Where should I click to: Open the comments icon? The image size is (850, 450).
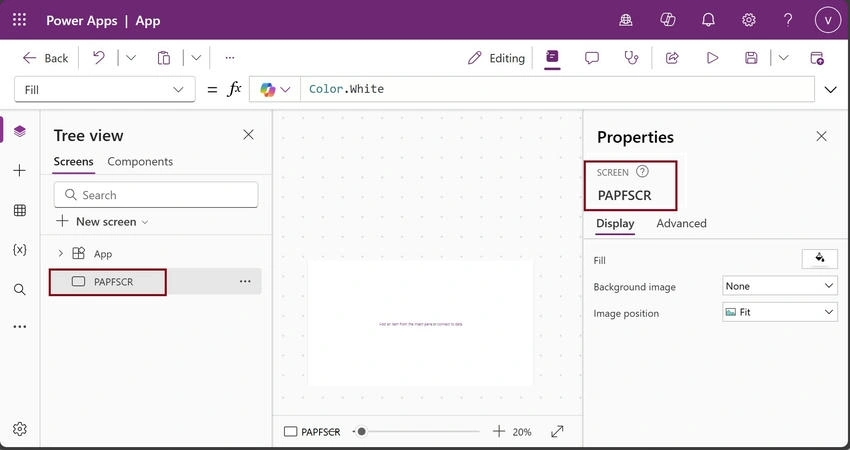[591, 58]
